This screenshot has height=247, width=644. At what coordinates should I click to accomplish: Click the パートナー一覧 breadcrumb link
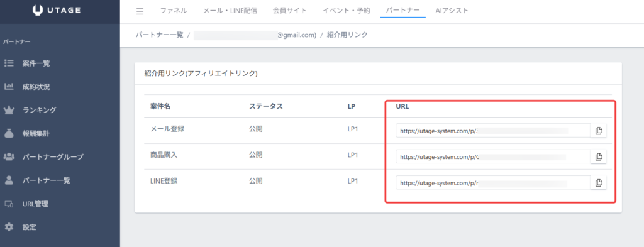coord(159,35)
